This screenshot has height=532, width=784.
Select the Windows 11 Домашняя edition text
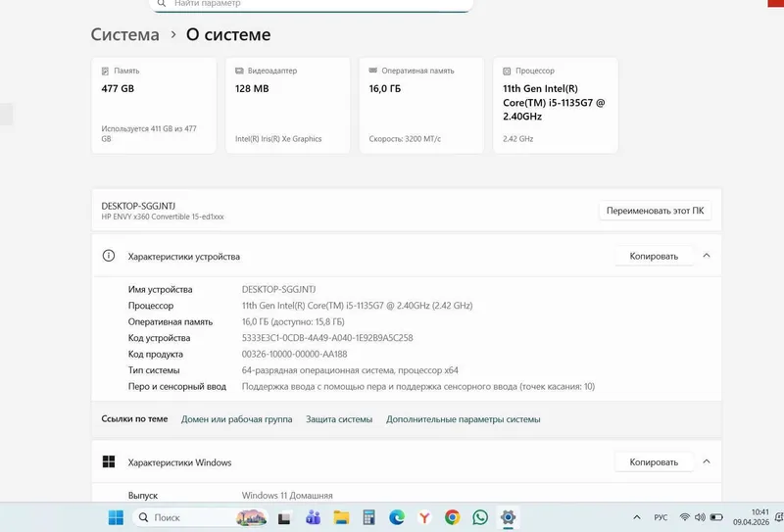[287, 496]
